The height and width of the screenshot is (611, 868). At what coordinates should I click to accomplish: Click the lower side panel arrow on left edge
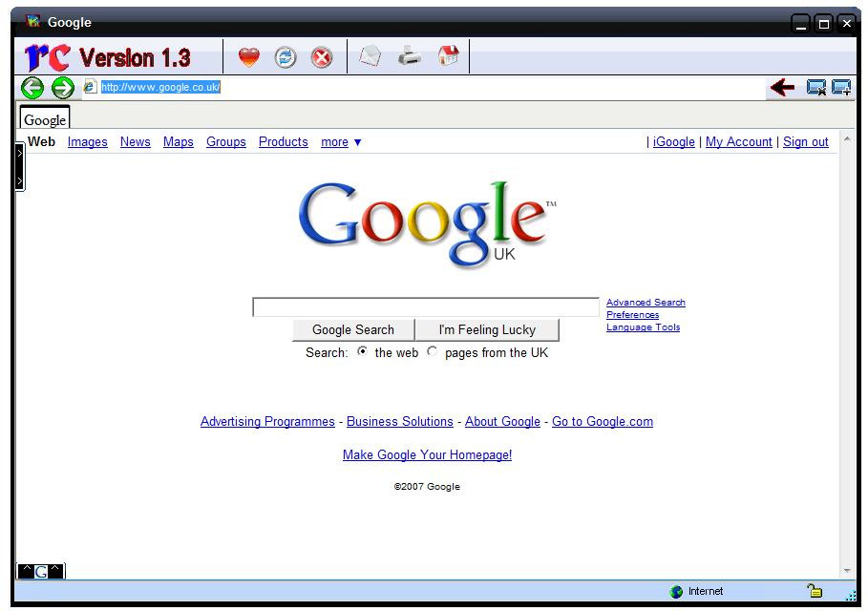click(20, 181)
